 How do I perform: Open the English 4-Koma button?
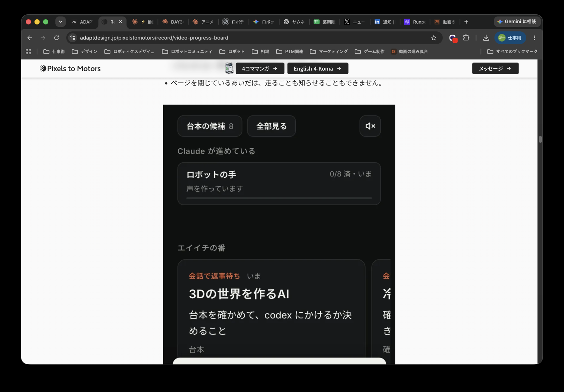tap(318, 68)
